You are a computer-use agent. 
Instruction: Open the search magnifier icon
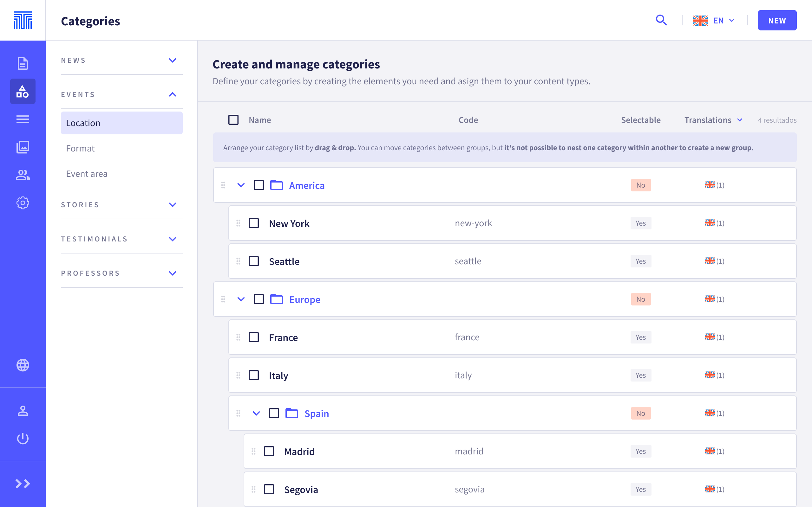coord(661,21)
